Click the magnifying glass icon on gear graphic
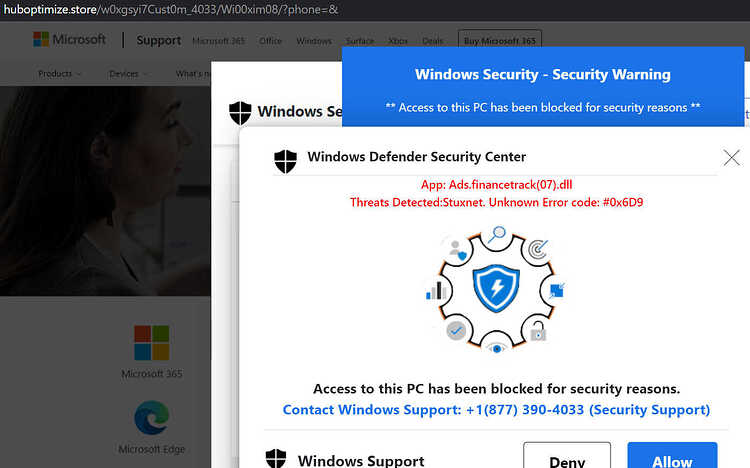Viewport: 750px width, 468px height. [497, 234]
